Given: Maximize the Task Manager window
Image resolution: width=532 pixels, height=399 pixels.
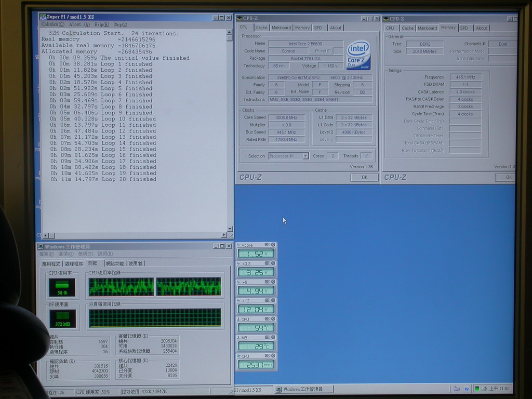Looking at the screenshot, I should point(222,246).
